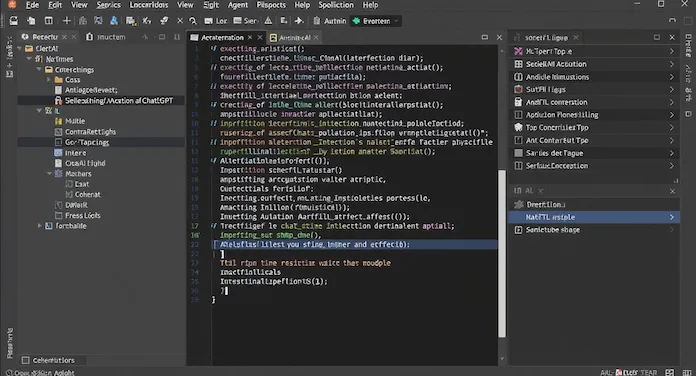Click the save disk icon in toolbar

point(14,21)
